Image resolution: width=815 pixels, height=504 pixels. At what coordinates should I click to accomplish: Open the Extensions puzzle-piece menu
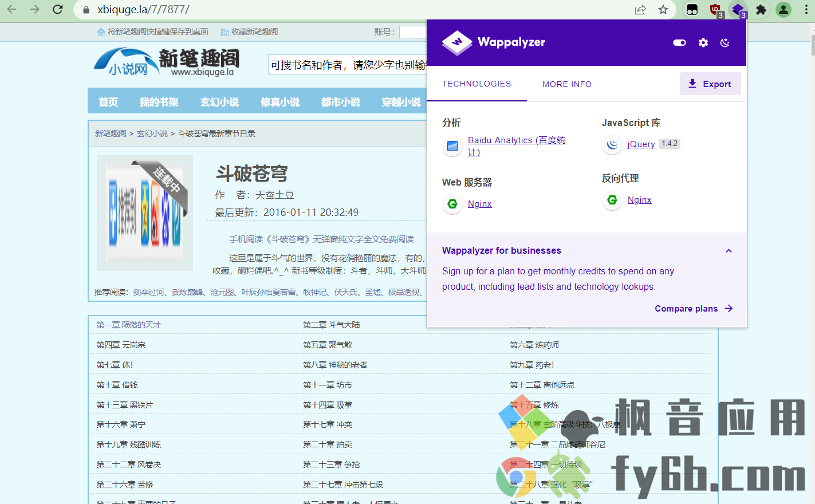(761, 9)
